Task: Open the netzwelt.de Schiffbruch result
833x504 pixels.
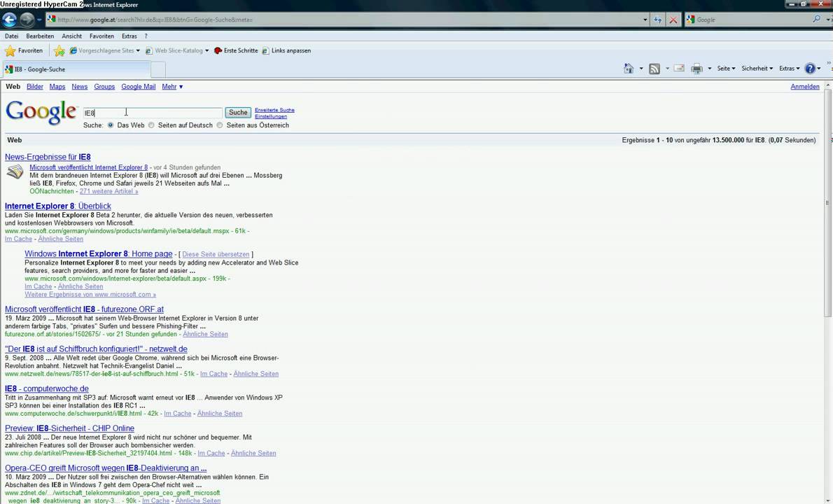Action: coord(96,349)
